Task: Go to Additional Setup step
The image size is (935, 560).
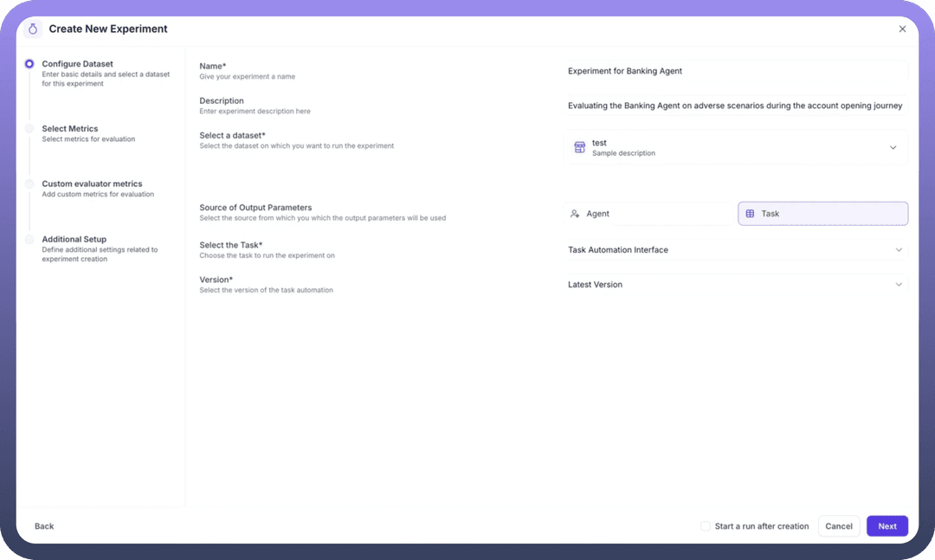Action: (74, 240)
